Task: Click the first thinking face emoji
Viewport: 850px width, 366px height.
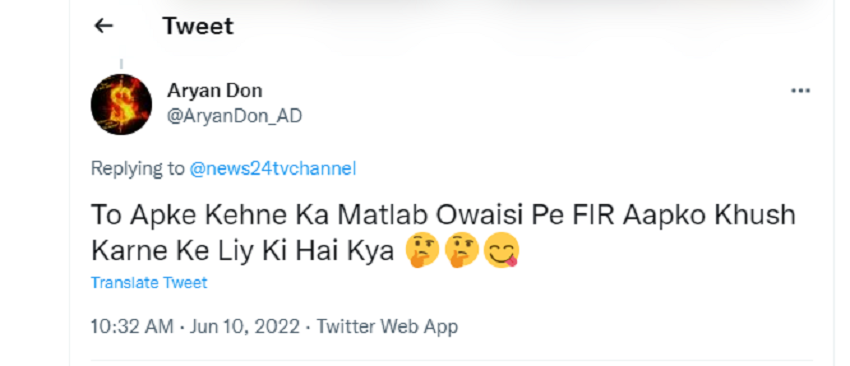Action: pyautogui.click(x=423, y=252)
